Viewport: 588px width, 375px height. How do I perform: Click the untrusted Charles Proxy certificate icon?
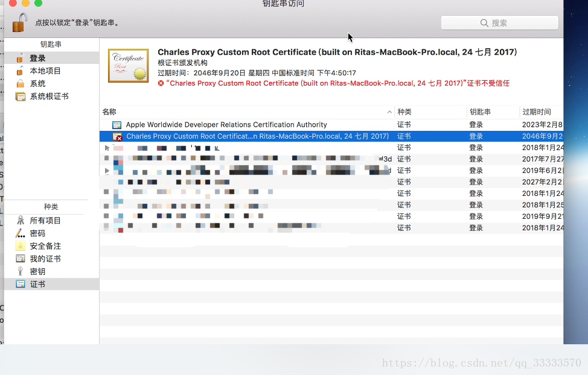[117, 137]
